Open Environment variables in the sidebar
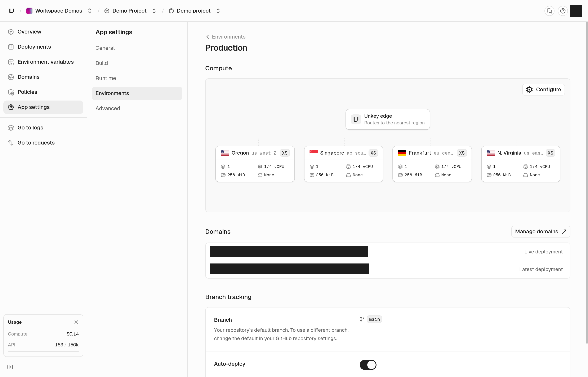 coord(43,62)
